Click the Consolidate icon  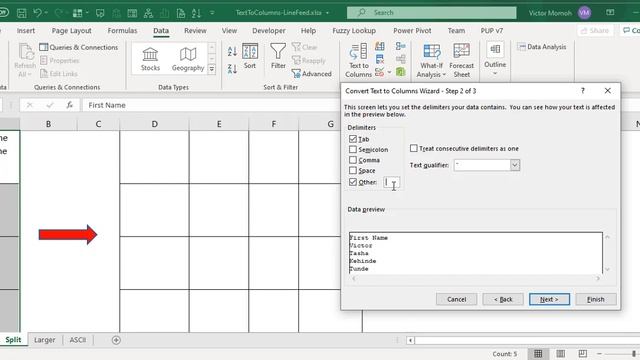pos(400,47)
